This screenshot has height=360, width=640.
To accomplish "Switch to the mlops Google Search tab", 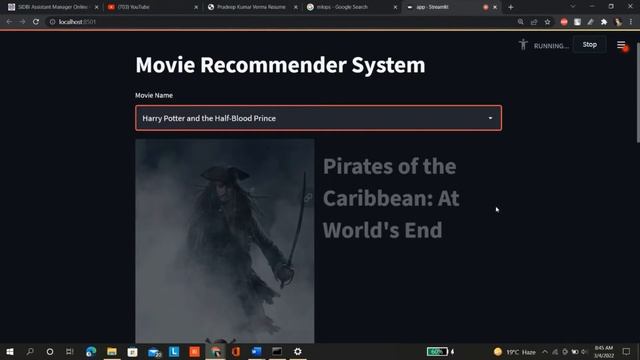I will 351,7.
